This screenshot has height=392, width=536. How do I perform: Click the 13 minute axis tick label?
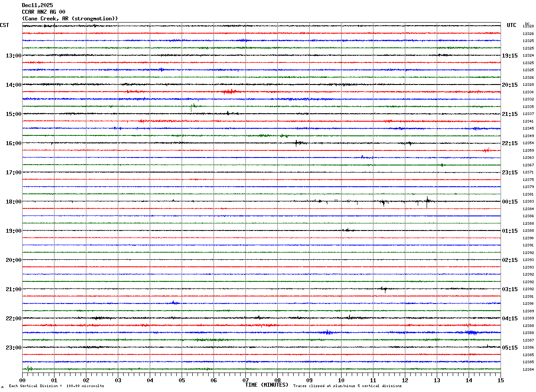437,380
